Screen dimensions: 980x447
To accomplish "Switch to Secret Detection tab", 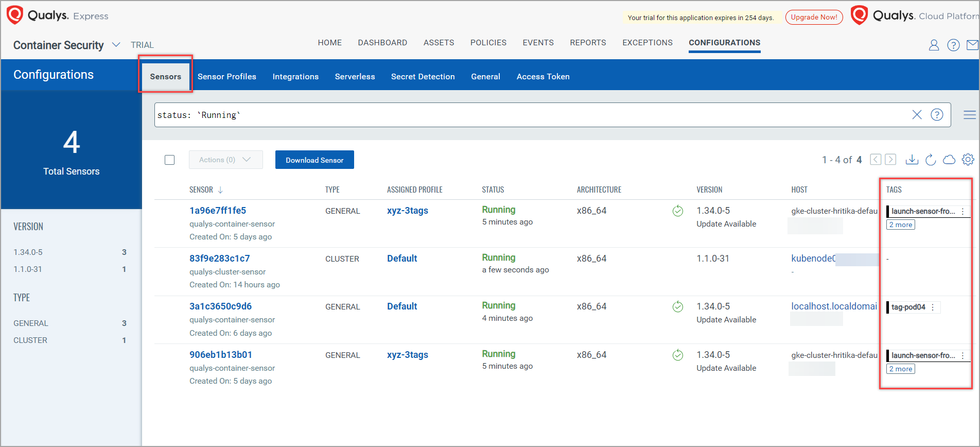I will point(423,77).
